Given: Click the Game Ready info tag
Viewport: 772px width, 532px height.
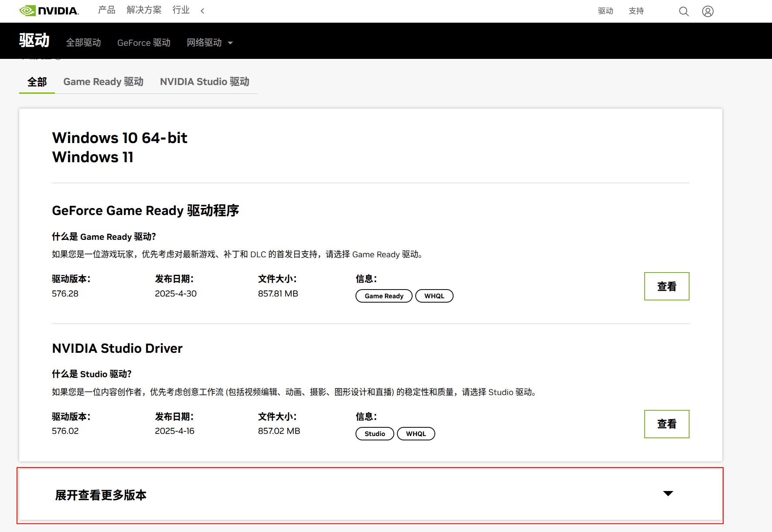Looking at the screenshot, I should point(384,296).
